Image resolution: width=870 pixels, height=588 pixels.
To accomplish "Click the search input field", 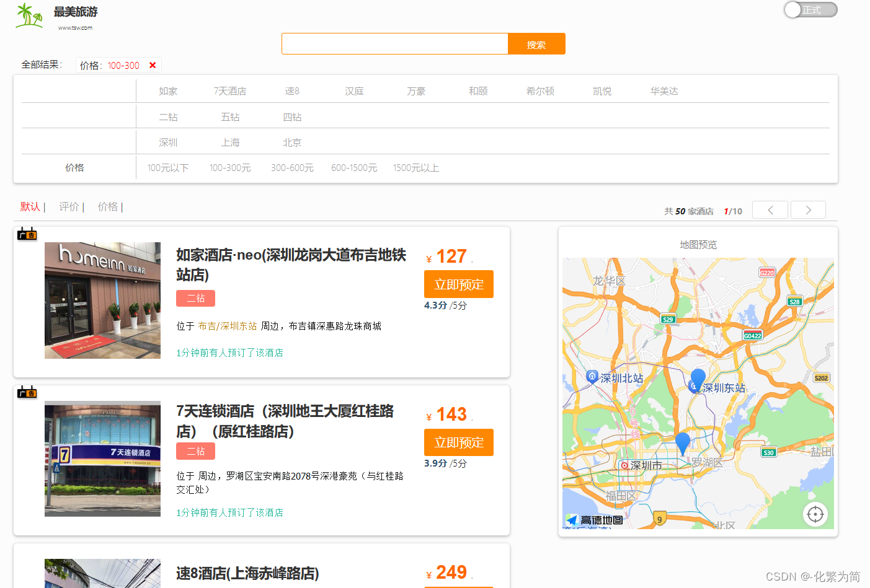I will click(x=395, y=44).
